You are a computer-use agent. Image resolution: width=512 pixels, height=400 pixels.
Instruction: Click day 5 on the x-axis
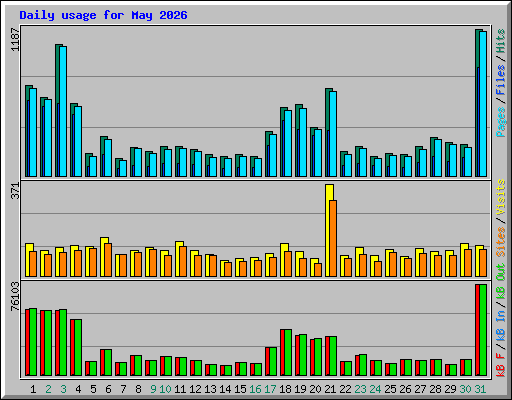[93, 389]
